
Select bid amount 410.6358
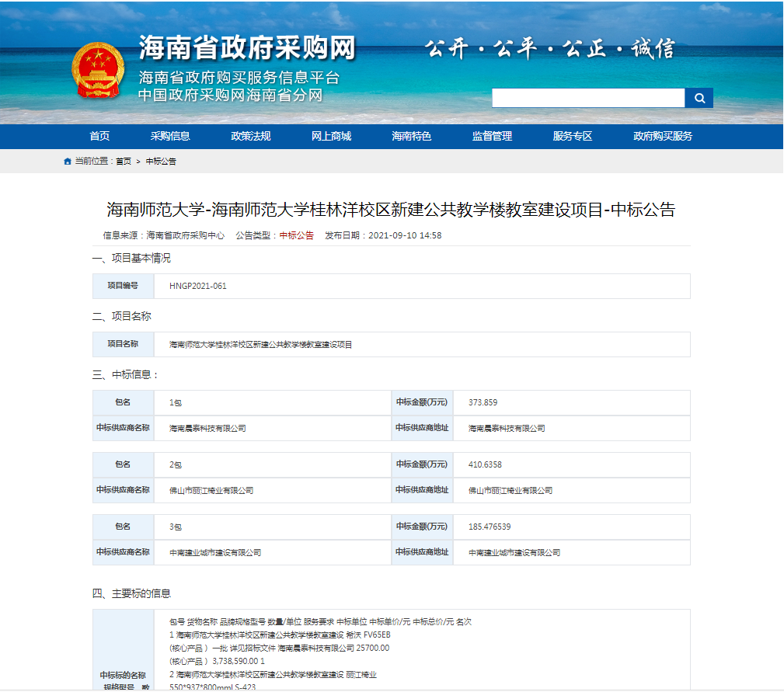pos(485,464)
